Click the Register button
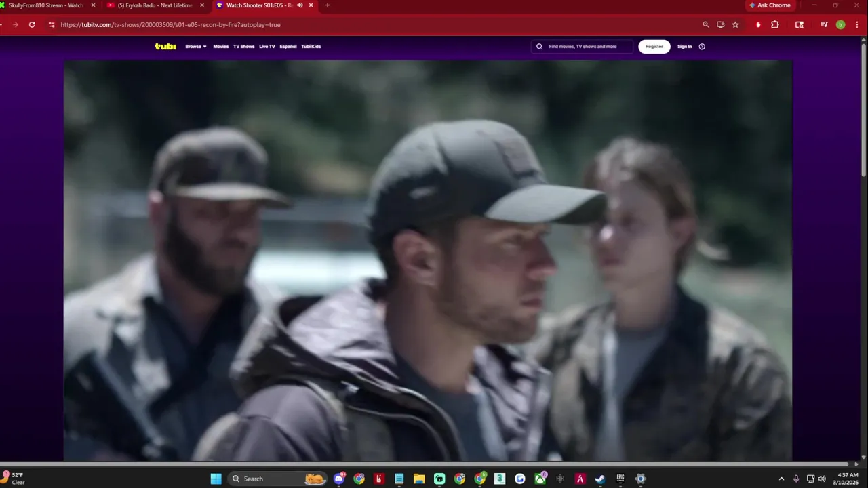Screen dimensions: 868x488 654,47
